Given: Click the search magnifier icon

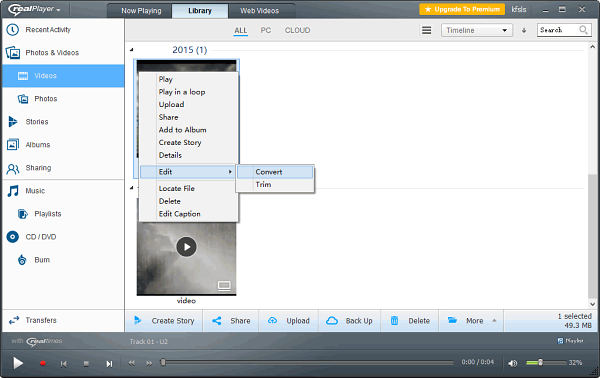Looking at the screenshot, I should click(x=583, y=30).
